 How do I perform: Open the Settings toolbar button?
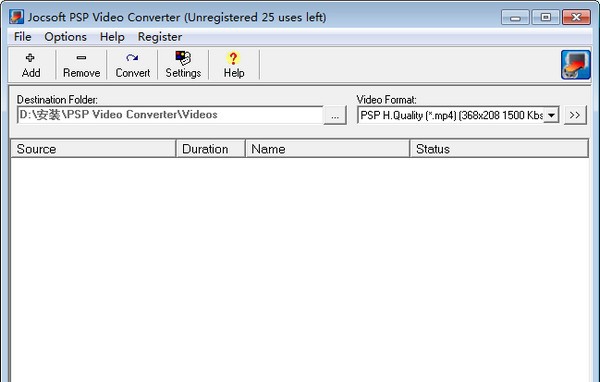pyautogui.click(x=183, y=65)
